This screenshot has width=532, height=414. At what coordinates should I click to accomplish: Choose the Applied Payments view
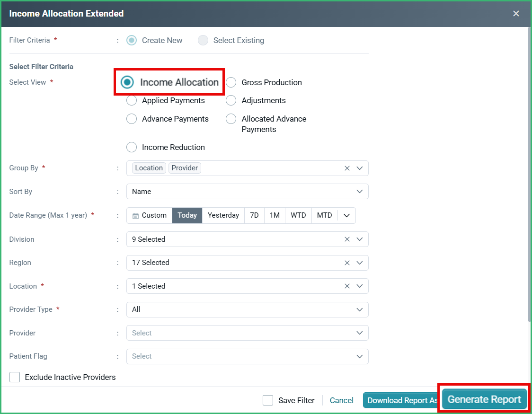click(x=131, y=100)
